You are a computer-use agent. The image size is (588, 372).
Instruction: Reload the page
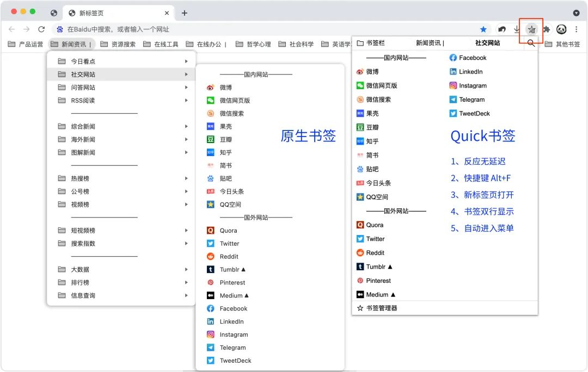[x=41, y=29]
